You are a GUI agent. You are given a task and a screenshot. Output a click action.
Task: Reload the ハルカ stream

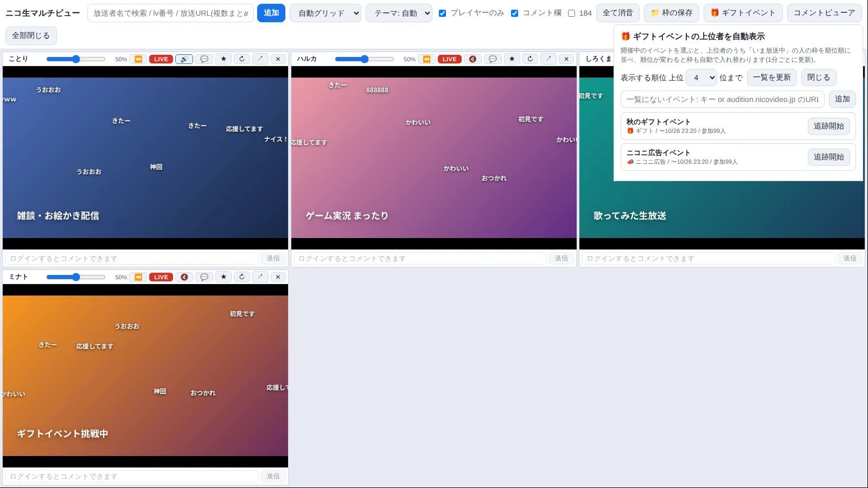tap(531, 59)
